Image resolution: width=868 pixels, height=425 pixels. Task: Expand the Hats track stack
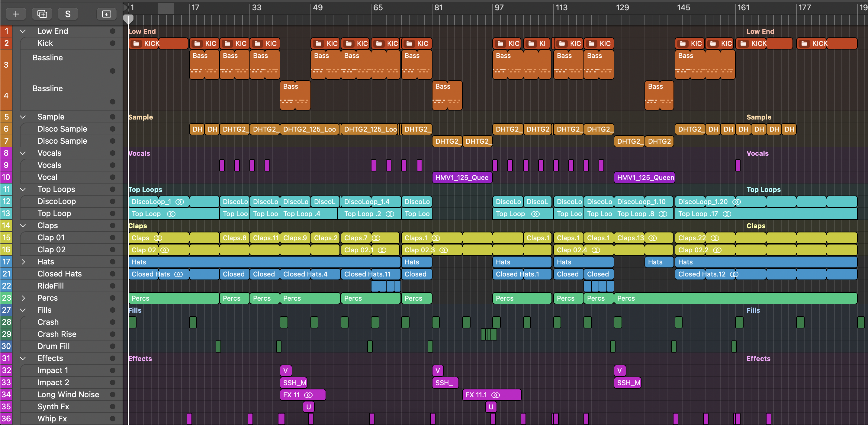tap(23, 262)
